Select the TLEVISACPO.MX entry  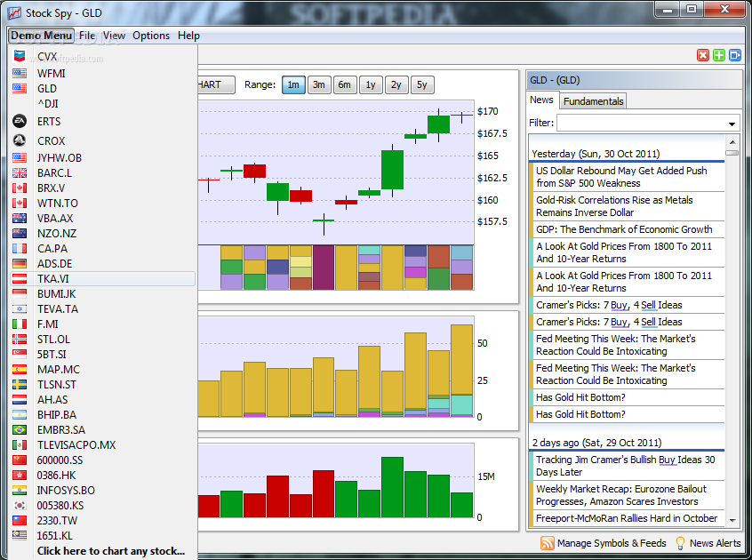point(102,445)
